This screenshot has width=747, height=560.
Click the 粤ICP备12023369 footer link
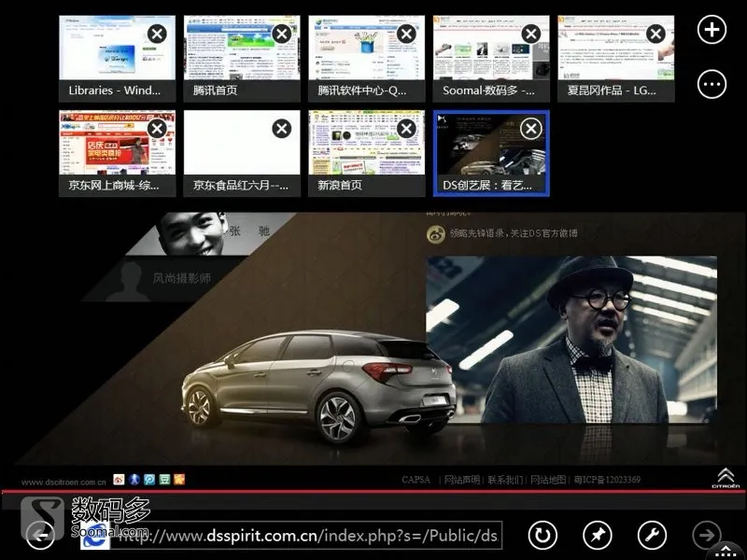tap(607, 480)
